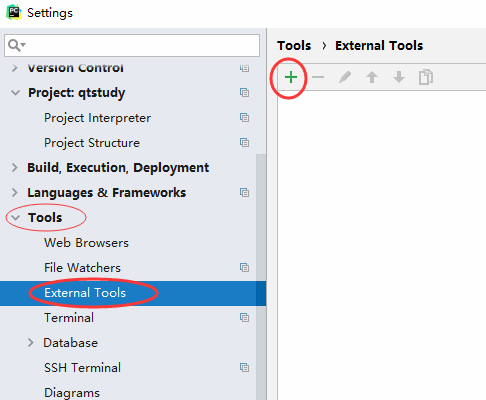Collapse the Tools tree section
The height and width of the screenshot is (400, 486).
click(x=15, y=218)
